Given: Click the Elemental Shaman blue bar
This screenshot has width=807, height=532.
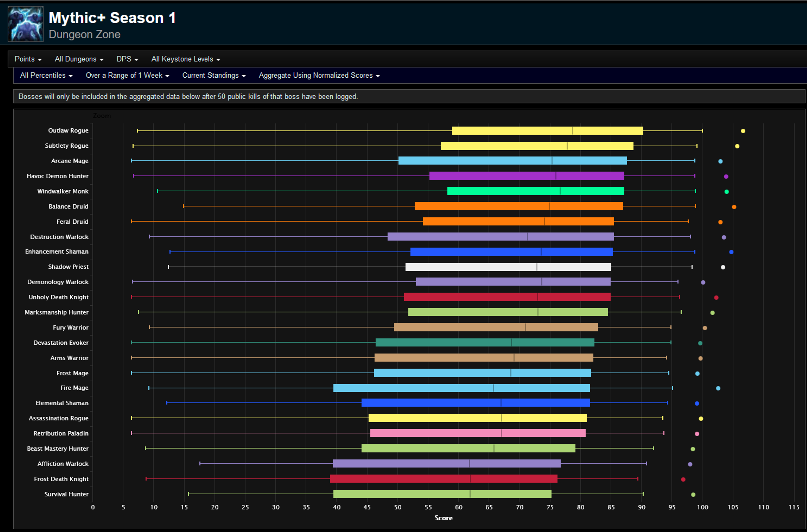Looking at the screenshot, I should [x=476, y=403].
